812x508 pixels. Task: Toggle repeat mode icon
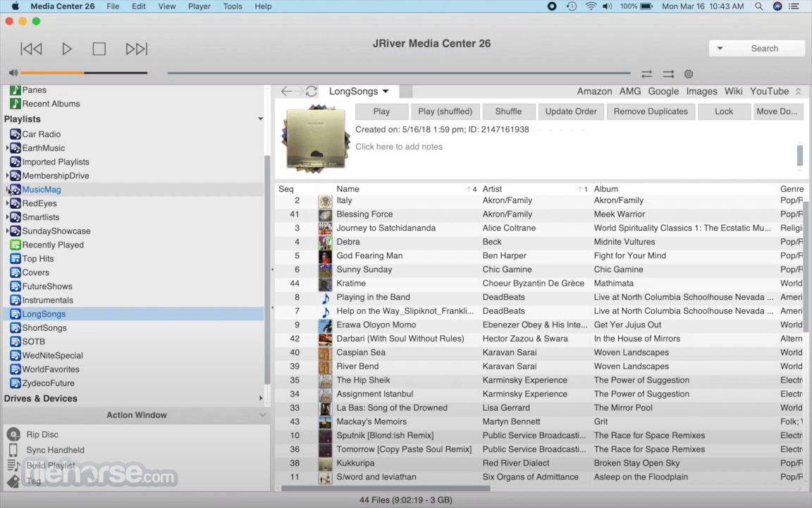(x=646, y=74)
